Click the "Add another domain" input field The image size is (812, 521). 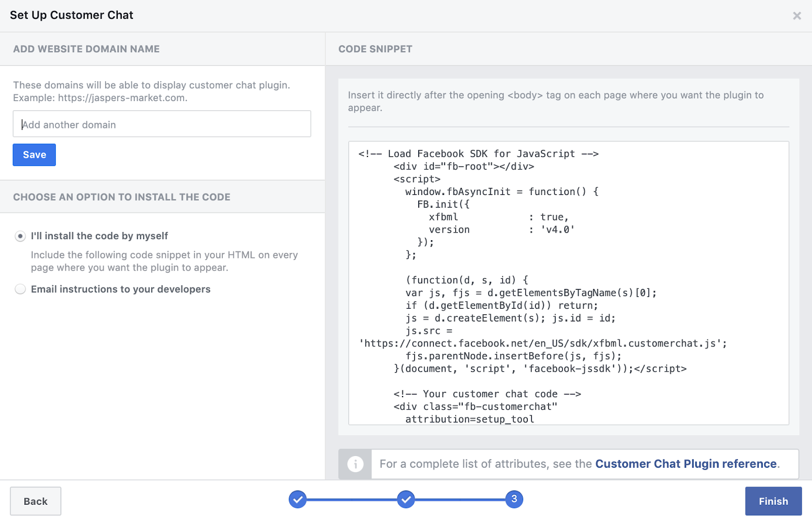click(x=162, y=124)
